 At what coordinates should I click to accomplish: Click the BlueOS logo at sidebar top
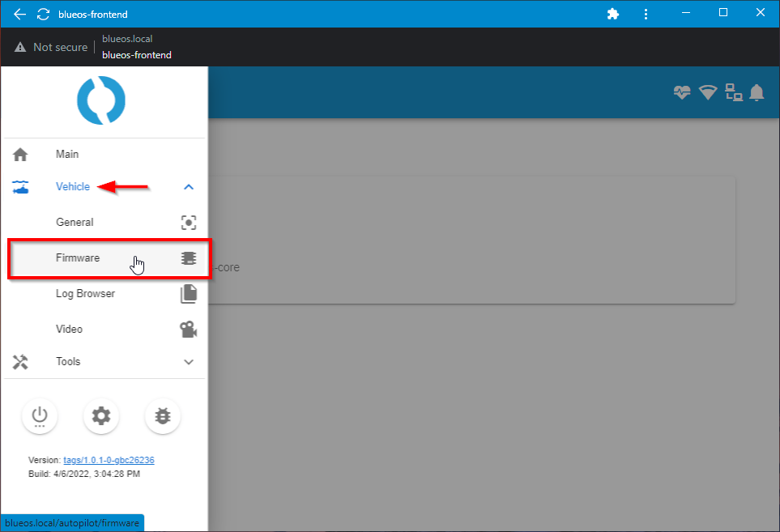click(x=100, y=100)
